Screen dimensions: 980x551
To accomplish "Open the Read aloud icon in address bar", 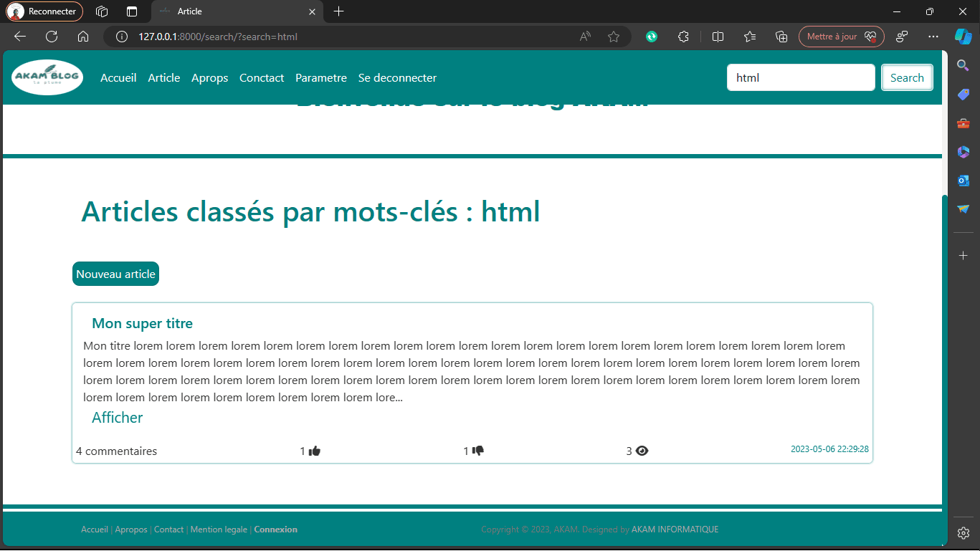I will 586,37.
